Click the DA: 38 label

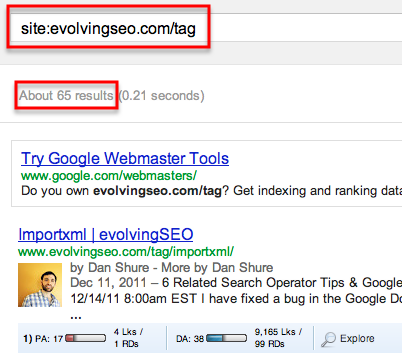coord(190,339)
